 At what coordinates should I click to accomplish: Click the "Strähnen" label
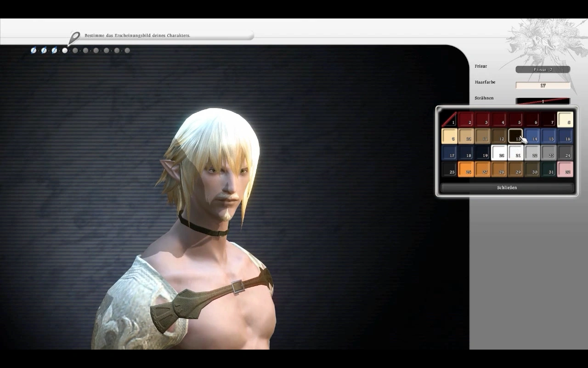click(x=484, y=98)
